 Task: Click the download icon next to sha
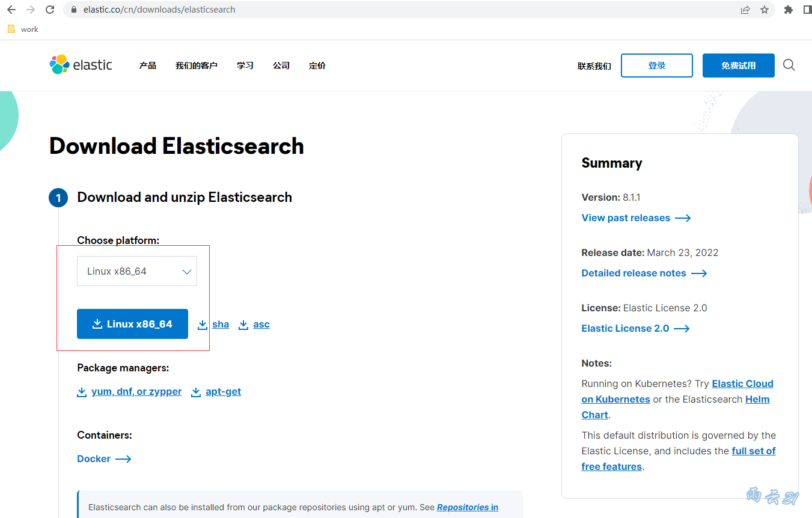tap(203, 324)
